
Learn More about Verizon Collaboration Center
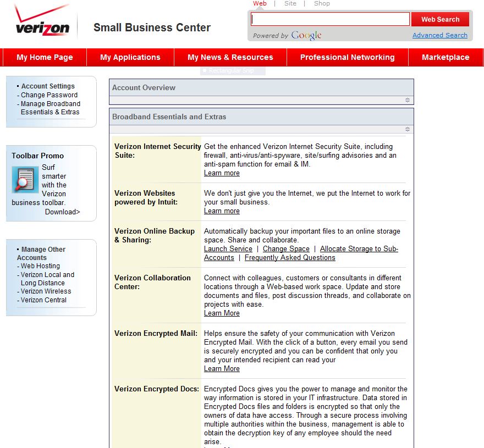coord(222,313)
